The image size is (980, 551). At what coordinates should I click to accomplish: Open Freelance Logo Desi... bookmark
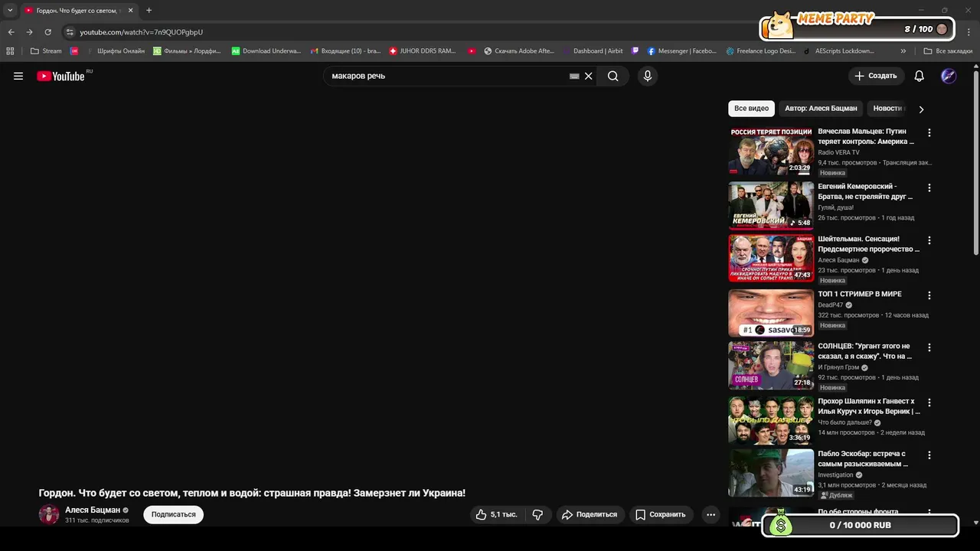pyautogui.click(x=761, y=51)
